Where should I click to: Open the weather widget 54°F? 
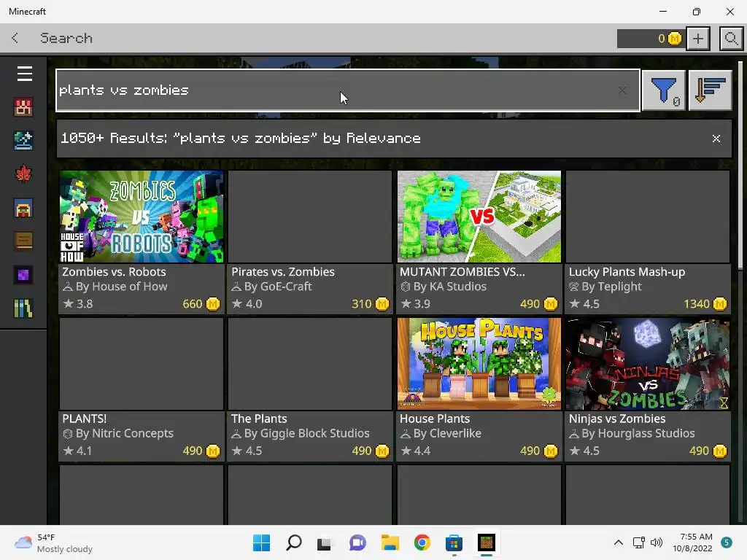[x=53, y=542]
